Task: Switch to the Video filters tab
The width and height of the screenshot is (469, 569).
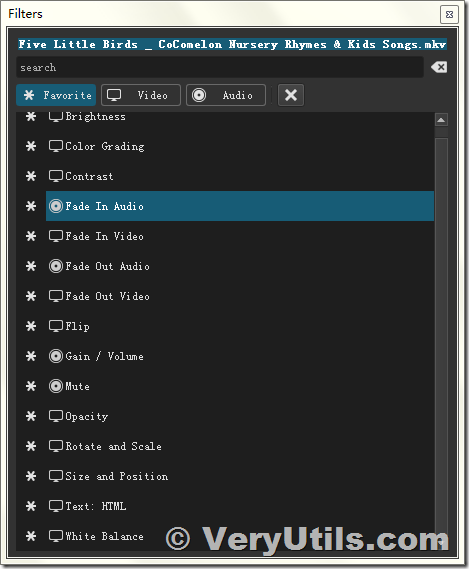Action: pyautogui.click(x=141, y=95)
